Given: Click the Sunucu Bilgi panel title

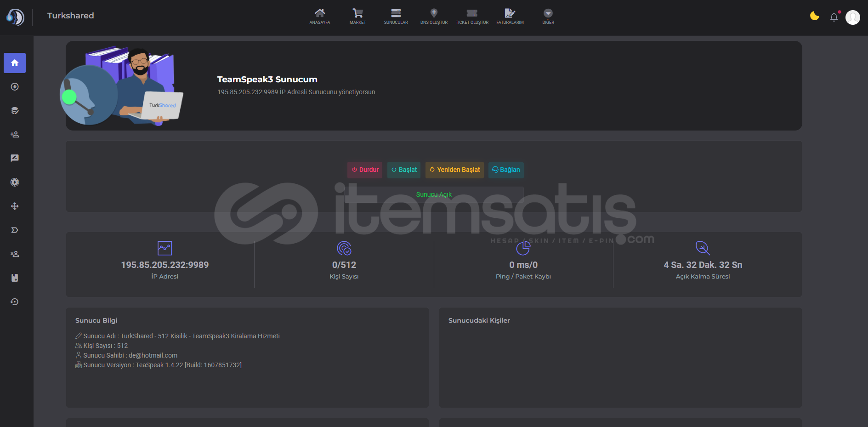Looking at the screenshot, I should pyautogui.click(x=96, y=320).
